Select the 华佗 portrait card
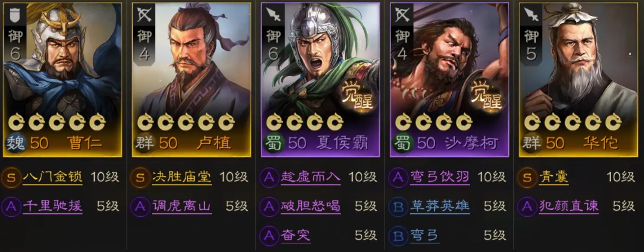This screenshot has height=252, width=644. coord(579,79)
